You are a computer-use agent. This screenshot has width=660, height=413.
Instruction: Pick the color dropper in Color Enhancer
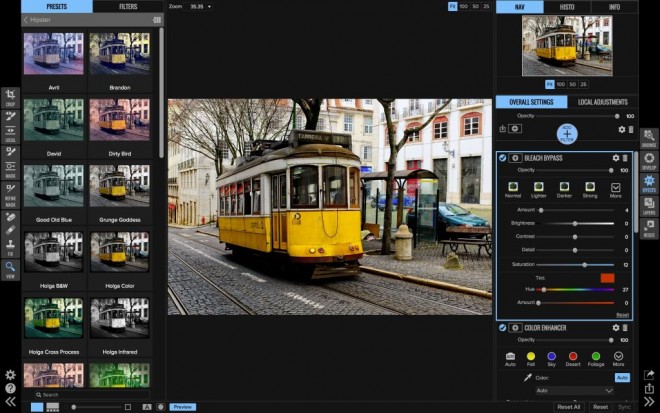527,378
